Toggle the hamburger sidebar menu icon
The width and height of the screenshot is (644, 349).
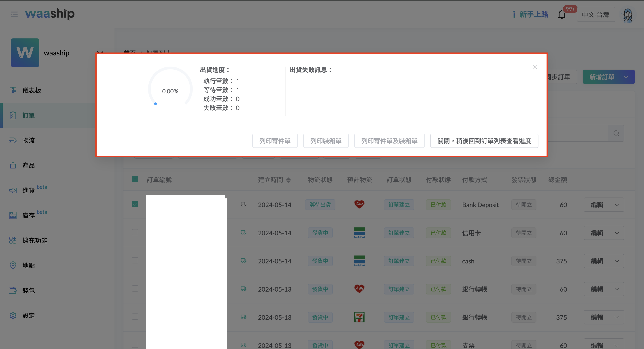tap(14, 14)
